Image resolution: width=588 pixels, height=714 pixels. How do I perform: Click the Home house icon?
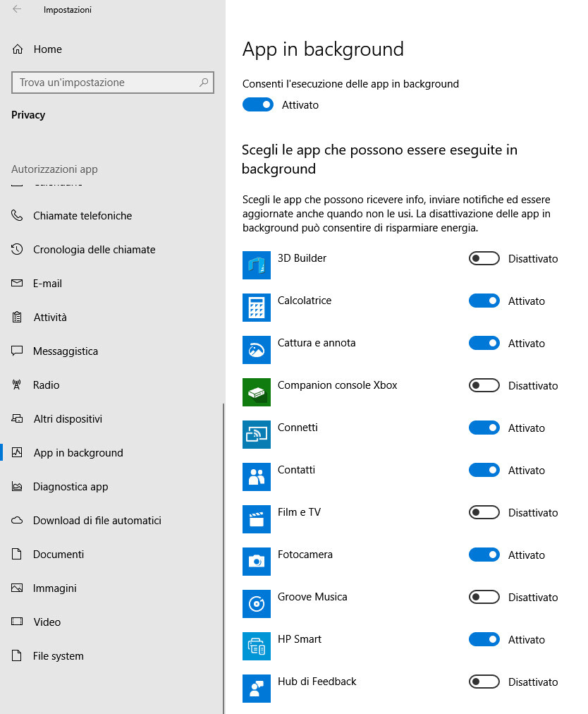click(x=18, y=49)
